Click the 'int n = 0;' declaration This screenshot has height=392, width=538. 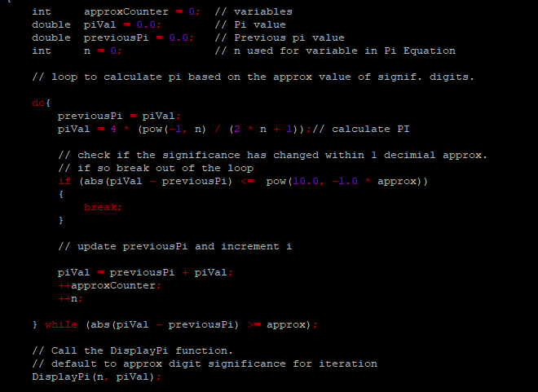point(77,51)
